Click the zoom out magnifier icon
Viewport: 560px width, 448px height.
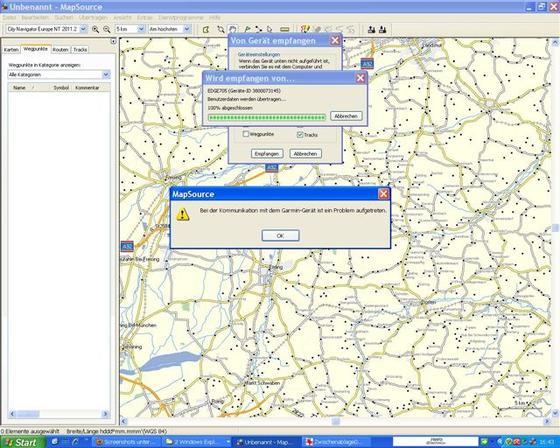point(106,30)
